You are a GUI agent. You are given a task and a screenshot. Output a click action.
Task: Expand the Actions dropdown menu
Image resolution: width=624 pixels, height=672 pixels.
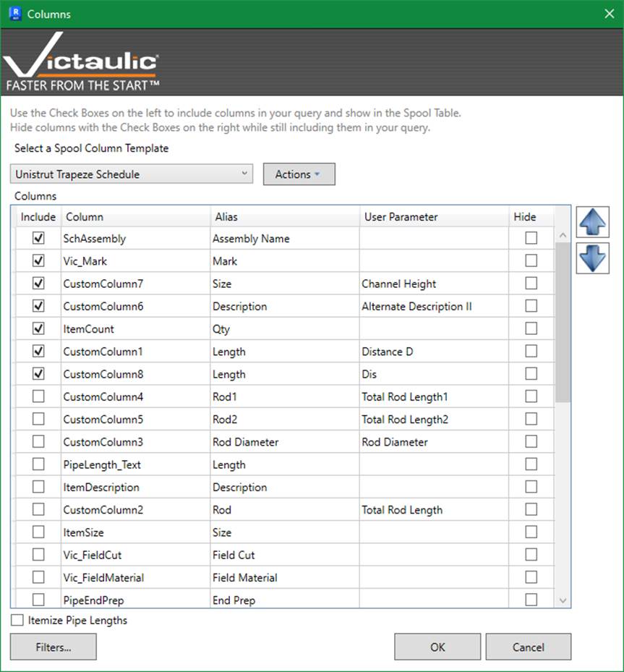[299, 174]
